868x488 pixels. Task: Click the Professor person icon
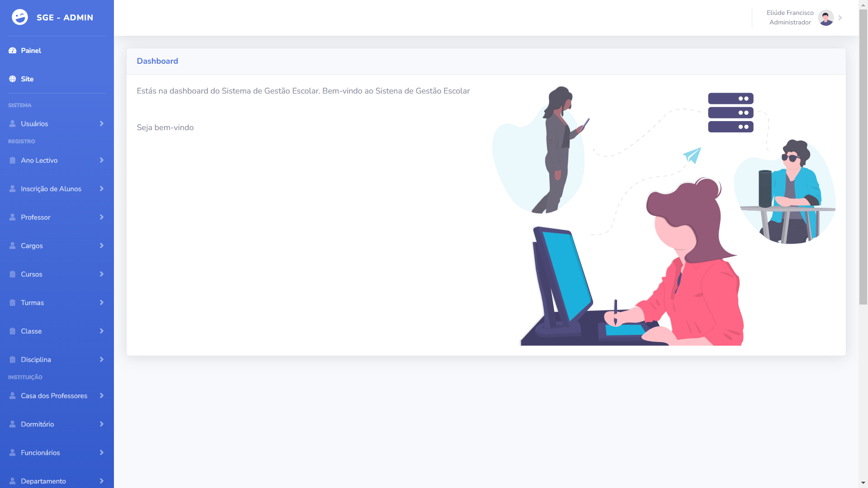[x=13, y=217]
